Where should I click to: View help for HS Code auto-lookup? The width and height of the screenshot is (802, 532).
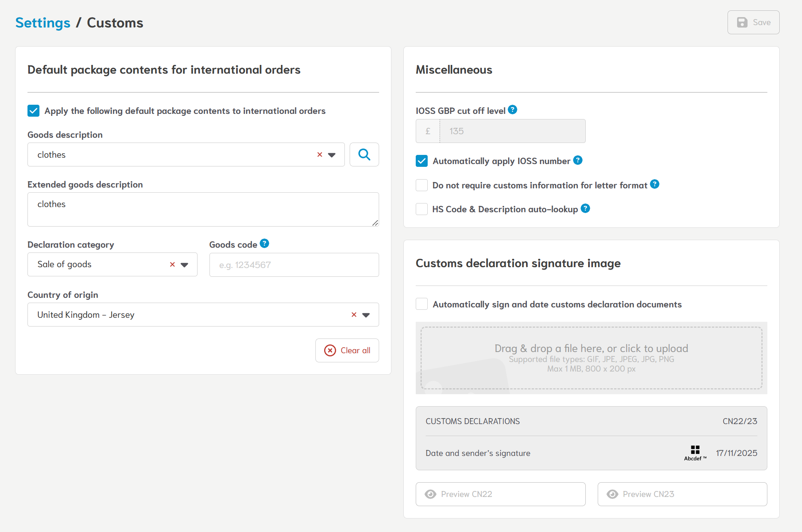(x=585, y=208)
